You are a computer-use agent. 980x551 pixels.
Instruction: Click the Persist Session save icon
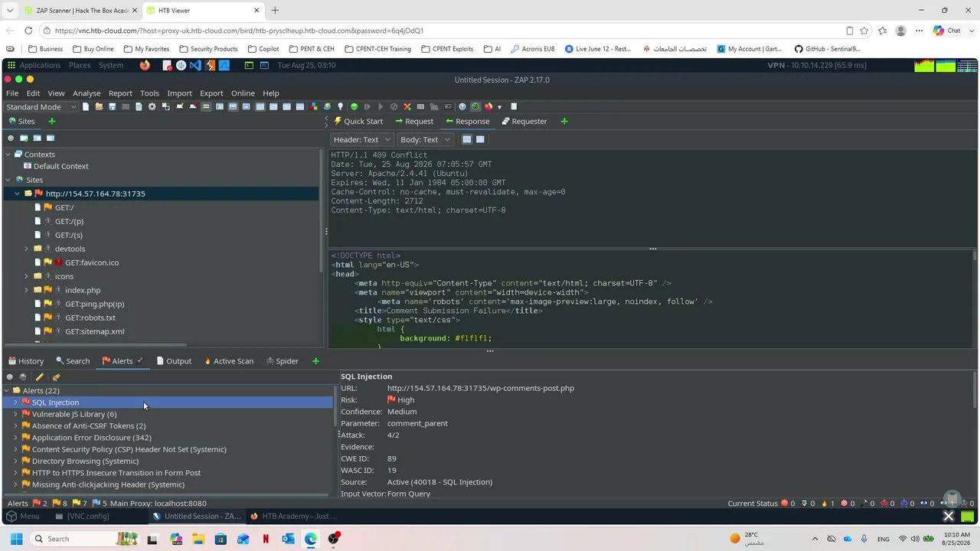tap(112, 106)
